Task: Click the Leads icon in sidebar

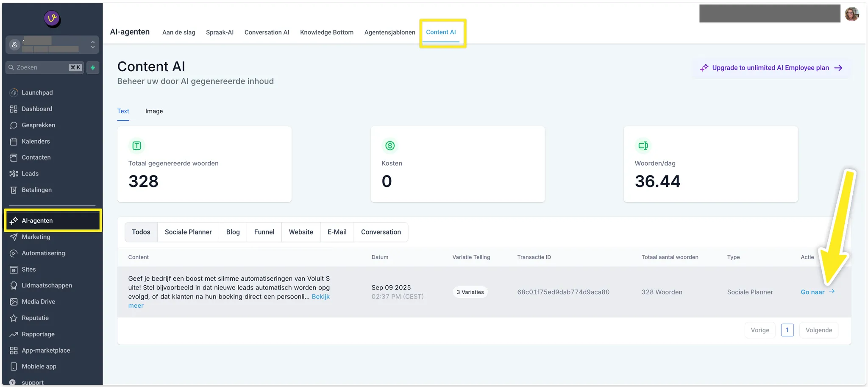Action: pyautogui.click(x=14, y=174)
